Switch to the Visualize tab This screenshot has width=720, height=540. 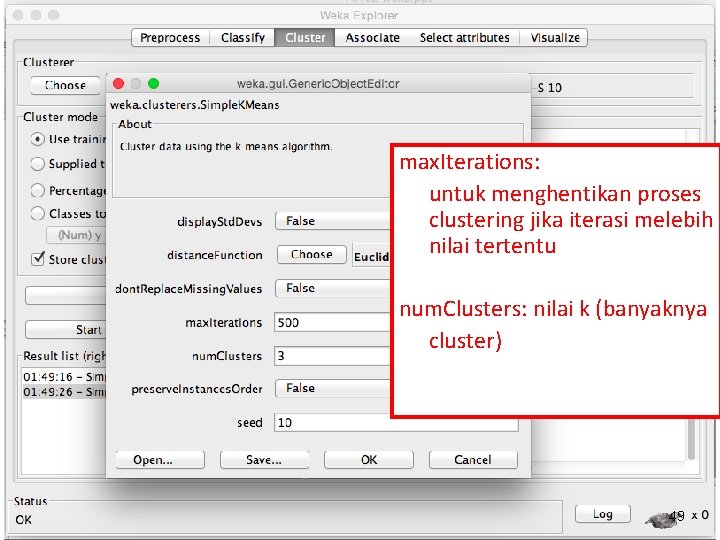[555, 38]
